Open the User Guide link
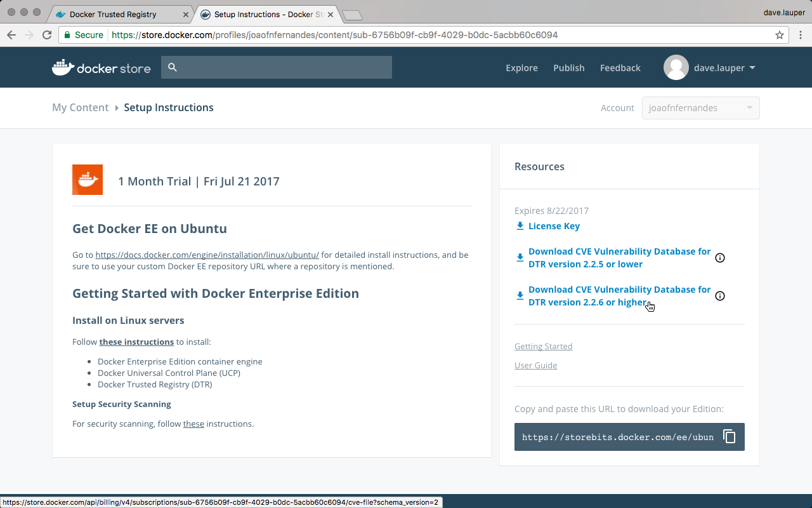The height and width of the screenshot is (508, 812). click(535, 365)
